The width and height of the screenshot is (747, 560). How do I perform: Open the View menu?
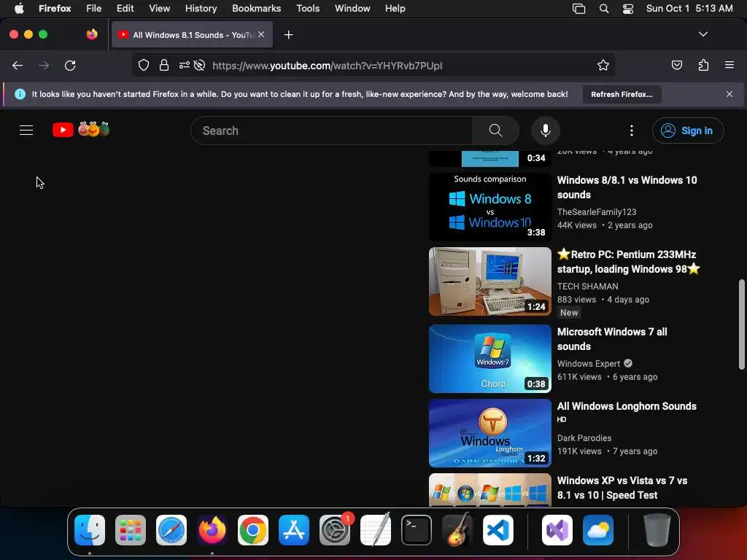click(159, 8)
